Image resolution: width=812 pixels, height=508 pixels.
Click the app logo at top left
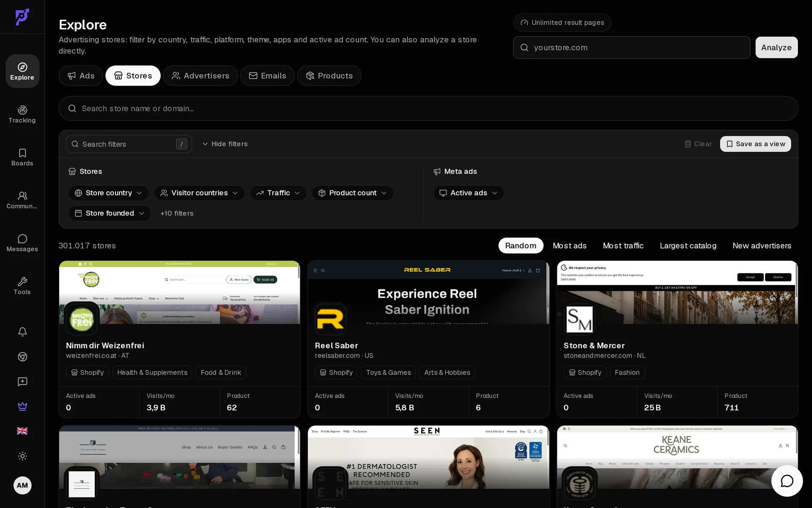22,17
